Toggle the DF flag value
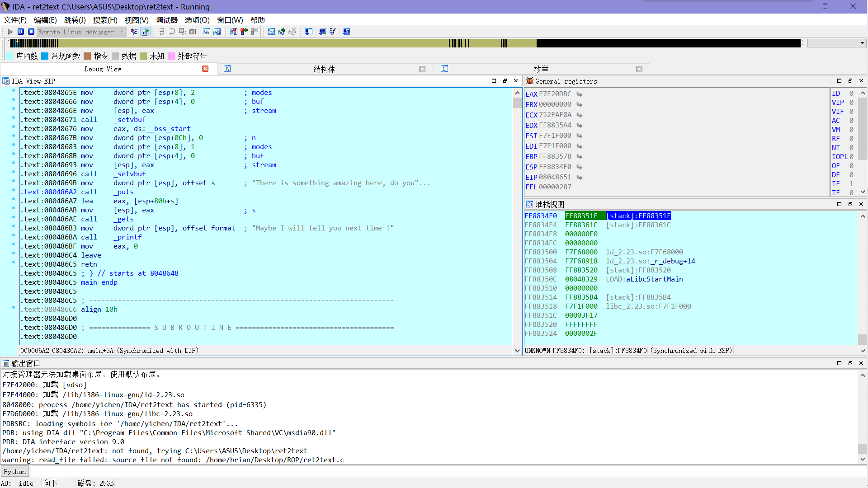Viewport: 868px width, 488px height. (851, 175)
